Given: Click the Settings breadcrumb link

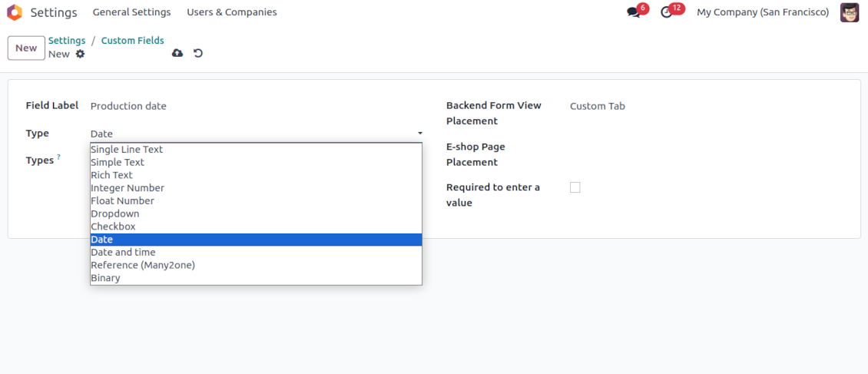Looking at the screenshot, I should pyautogui.click(x=67, y=41).
